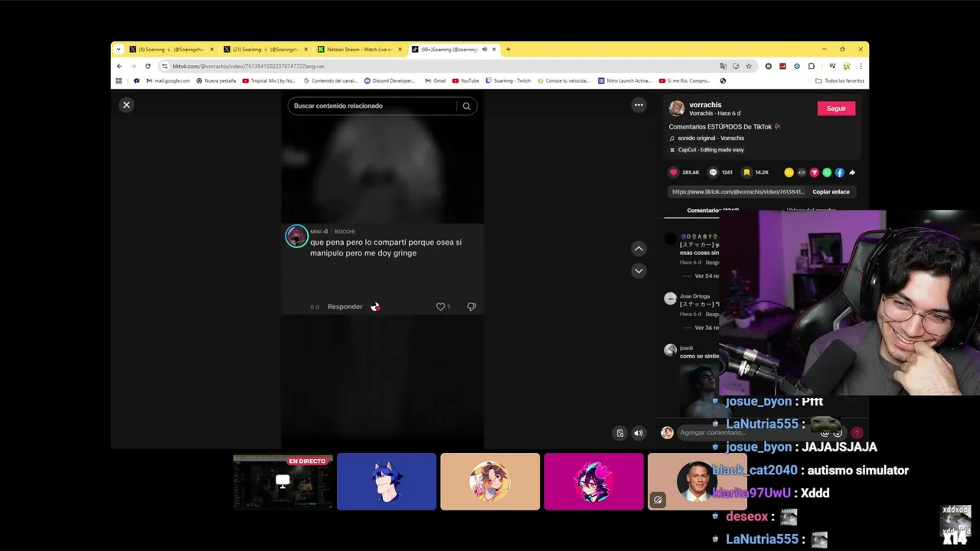Click the embed code icon
The image size is (980, 551).
(802, 172)
